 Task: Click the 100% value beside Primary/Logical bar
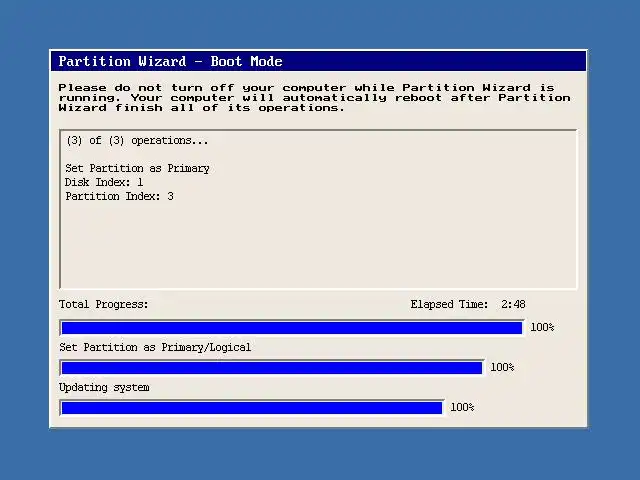(x=502, y=367)
